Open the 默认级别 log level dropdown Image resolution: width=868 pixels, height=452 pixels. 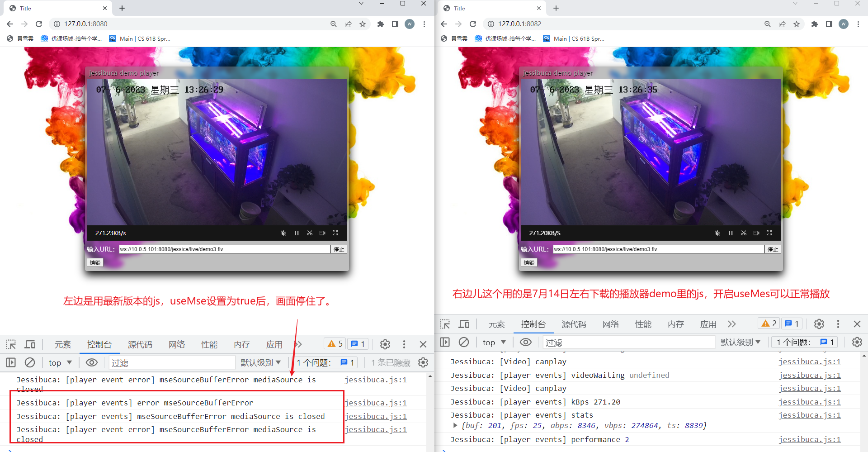tap(261, 362)
